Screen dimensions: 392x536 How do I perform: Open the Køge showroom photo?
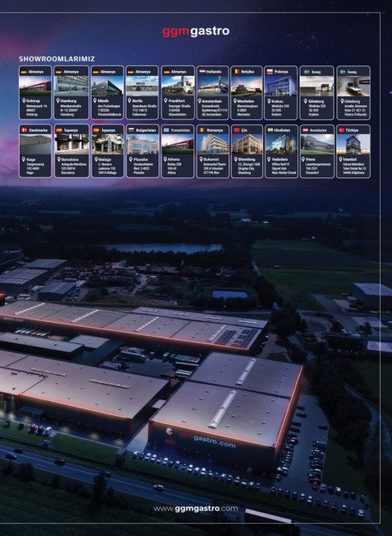point(36,145)
